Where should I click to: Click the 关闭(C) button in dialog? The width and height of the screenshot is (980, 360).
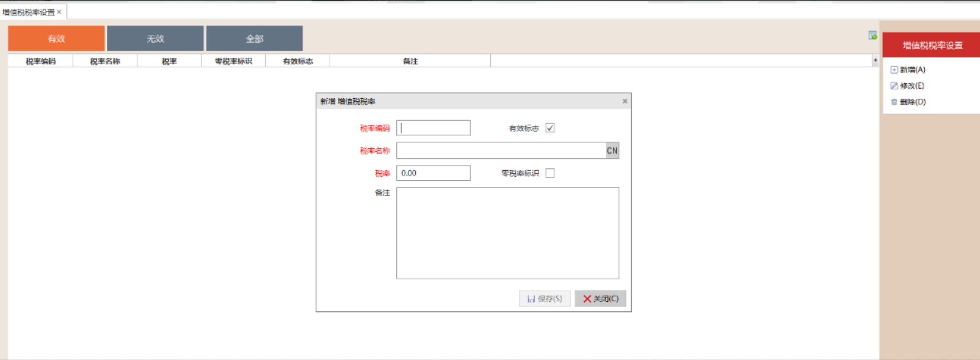[600, 299]
